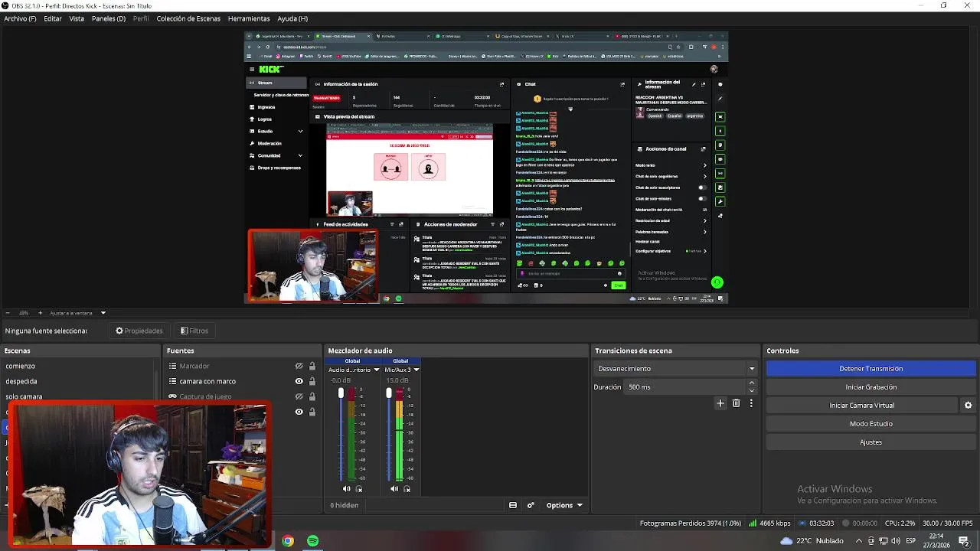Click Iniciar Grabación button

point(871,387)
